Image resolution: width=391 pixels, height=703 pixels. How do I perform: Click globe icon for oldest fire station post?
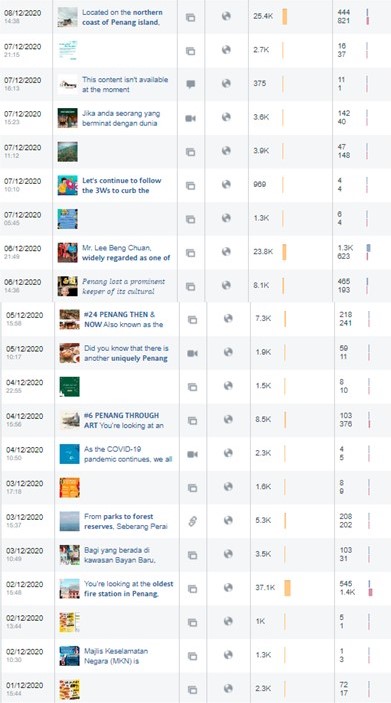tap(228, 587)
